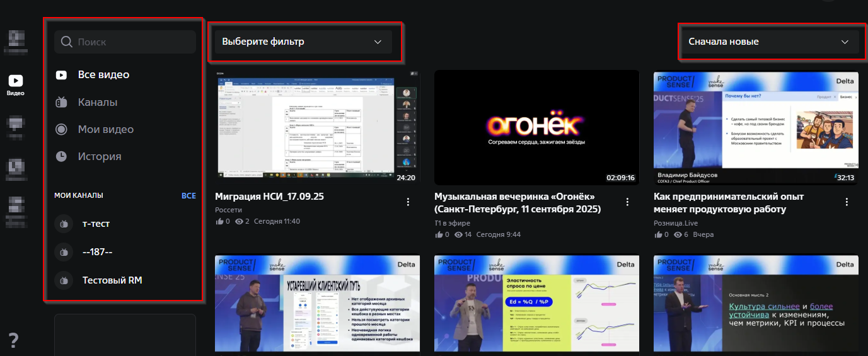The width and height of the screenshot is (868, 356).
Task: Open three-dot menu for Миграция НСИ video
Action: (x=408, y=202)
